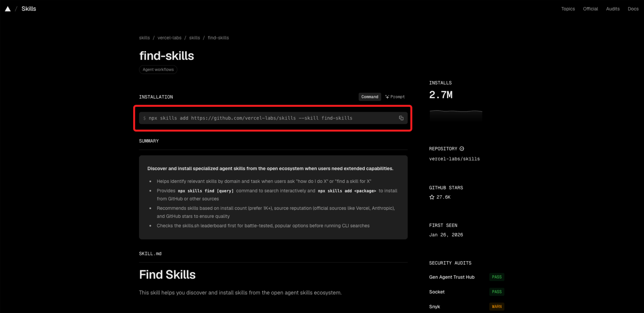Viewport: 644px width, 313px height.
Task: Click the 'Find Skills' SKILL.md heading
Action: pyautogui.click(x=167, y=275)
